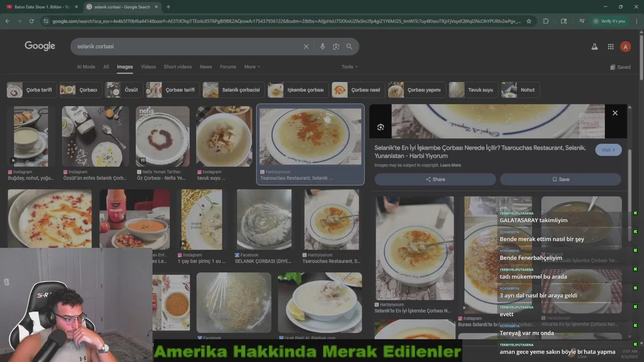Start a search by voice

[x=323, y=46]
